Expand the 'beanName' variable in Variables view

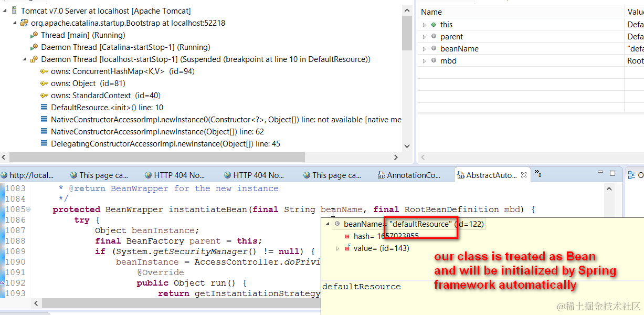tap(424, 49)
